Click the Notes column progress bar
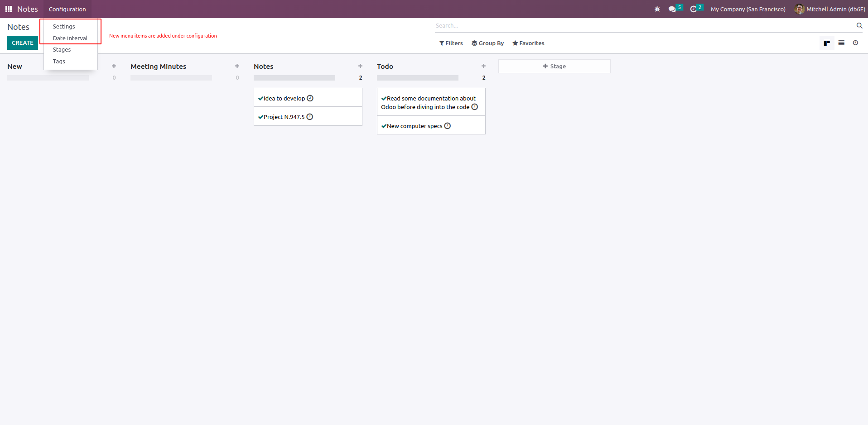The image size is (868, 425). pos(294,78)
